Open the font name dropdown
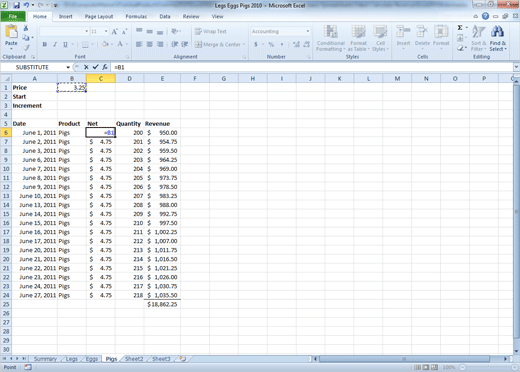This screenshot has width=520, height=372. pos(87,31)
